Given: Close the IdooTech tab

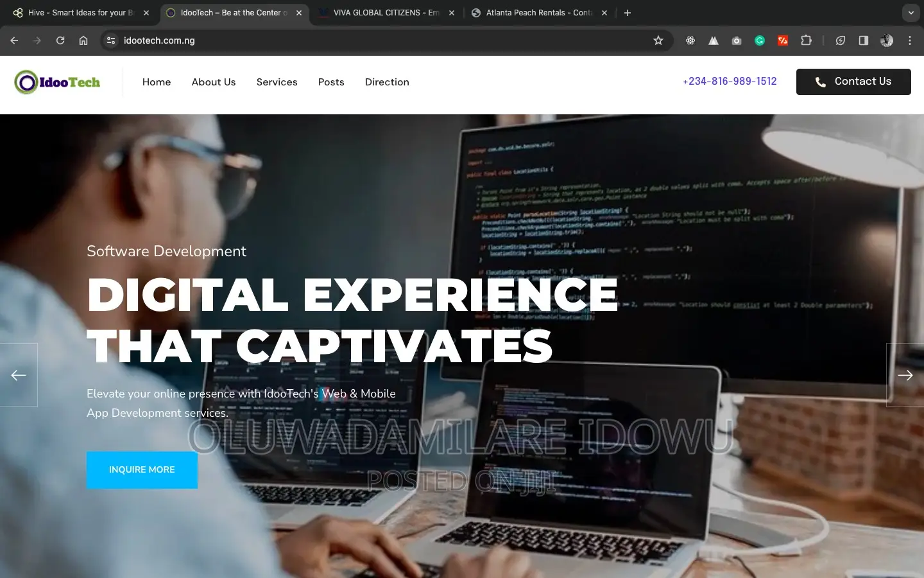Looking at the screenshot, I should 299,13.
